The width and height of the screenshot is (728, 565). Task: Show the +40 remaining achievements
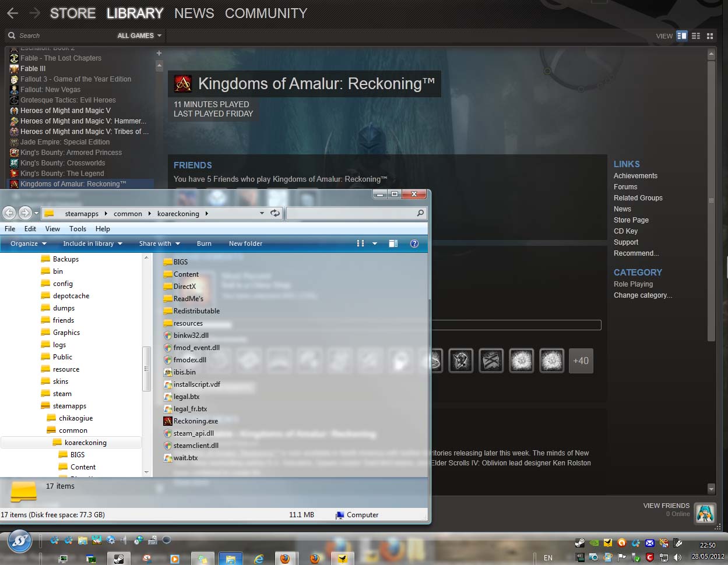click(x=581, y=361)
